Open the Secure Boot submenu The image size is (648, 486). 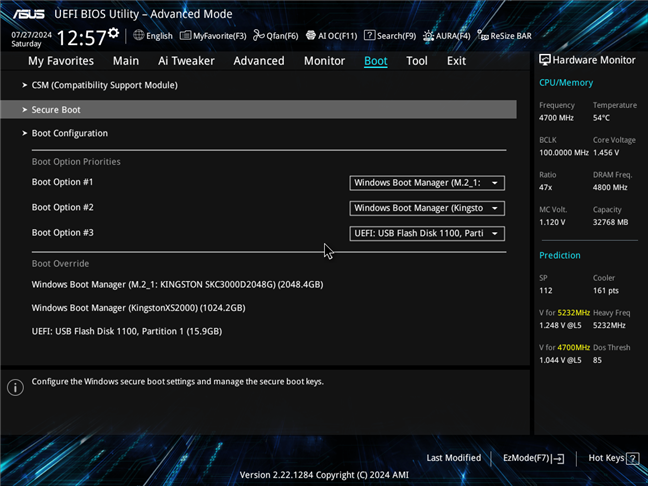pyautogui.click(x=258, y=110)
